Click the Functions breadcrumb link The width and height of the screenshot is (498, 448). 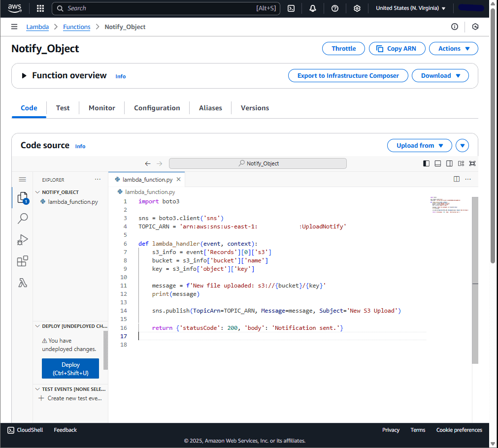pos(76,27)
